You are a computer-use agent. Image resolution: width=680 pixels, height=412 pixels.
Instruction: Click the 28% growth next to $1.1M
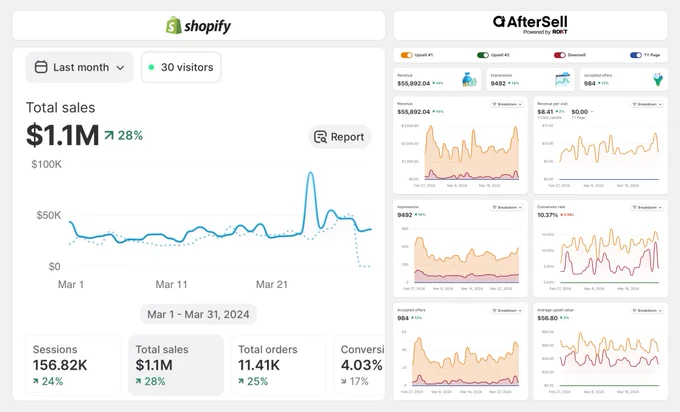(x=130, y=136)
